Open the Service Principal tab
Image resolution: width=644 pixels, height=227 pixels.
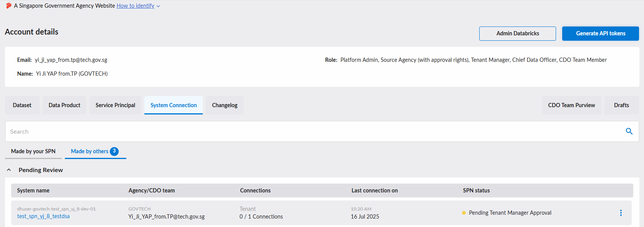click(x=115, y=105)
